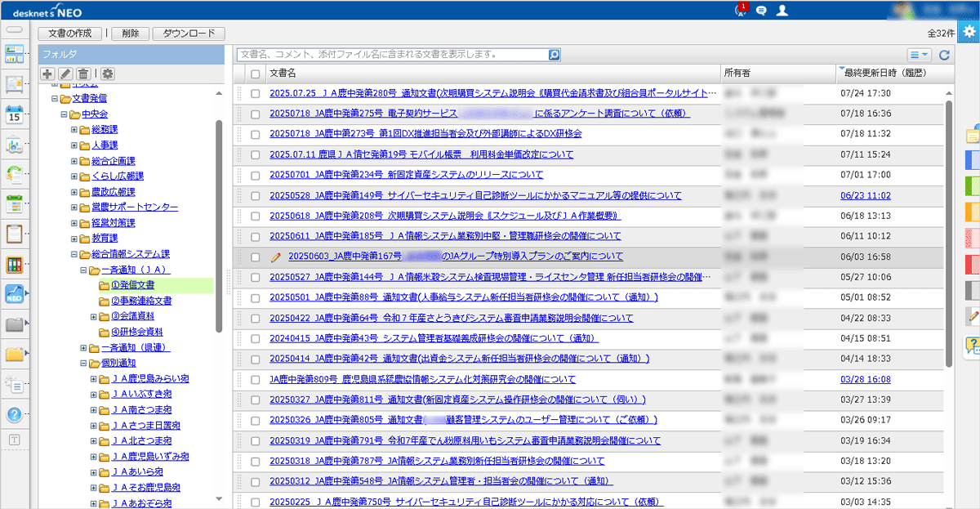
Task: Check the box for 第185号 document
Action: click(x=256, y=236)
